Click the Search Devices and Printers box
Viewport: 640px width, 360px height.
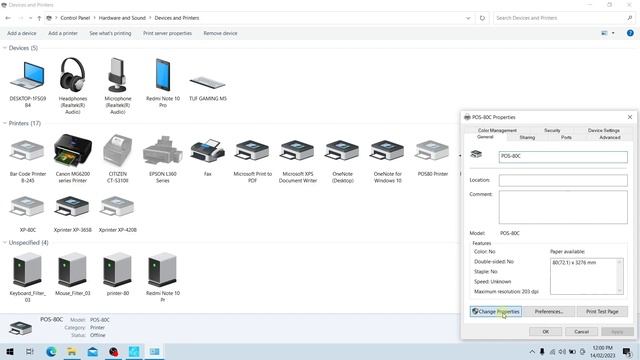coord(563,18)
